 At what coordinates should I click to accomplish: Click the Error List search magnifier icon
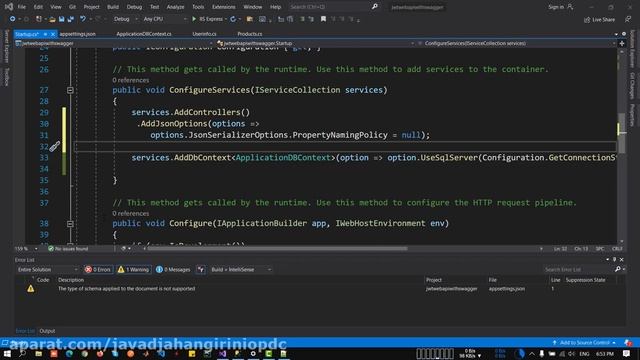point(618,269)
